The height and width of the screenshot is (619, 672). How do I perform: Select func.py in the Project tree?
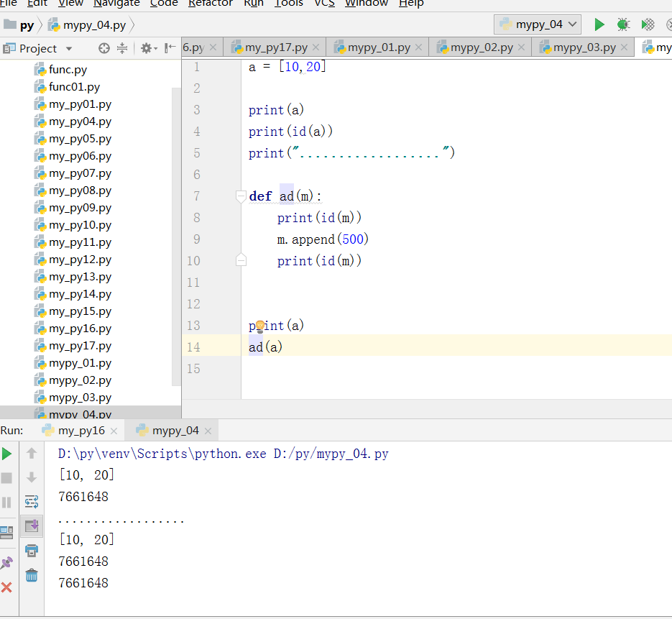coord(68,70)
